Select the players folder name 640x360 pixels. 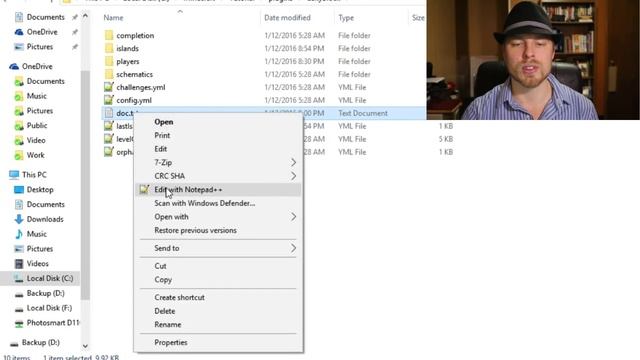coord(128,61)
